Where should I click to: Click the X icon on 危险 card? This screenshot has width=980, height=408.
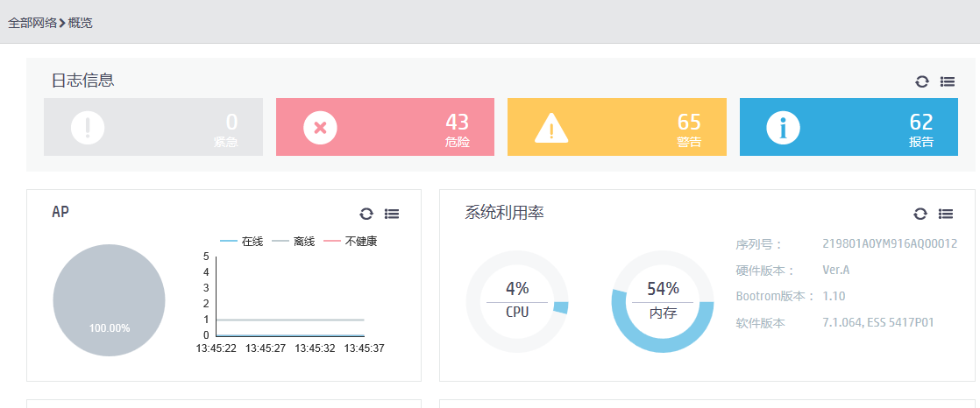tap(320, 128)
